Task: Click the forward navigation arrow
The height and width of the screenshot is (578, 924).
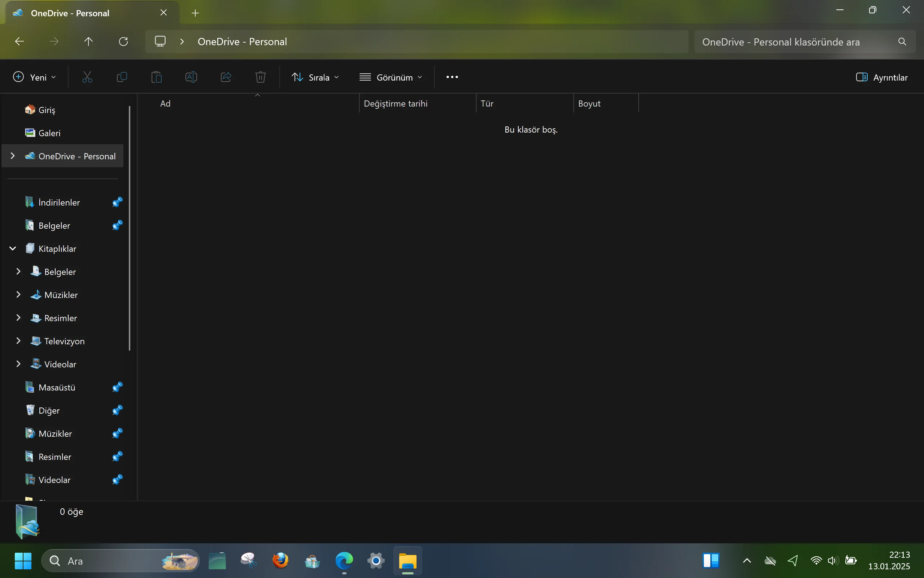Action: pyautogui.click(x=54, y=41)
